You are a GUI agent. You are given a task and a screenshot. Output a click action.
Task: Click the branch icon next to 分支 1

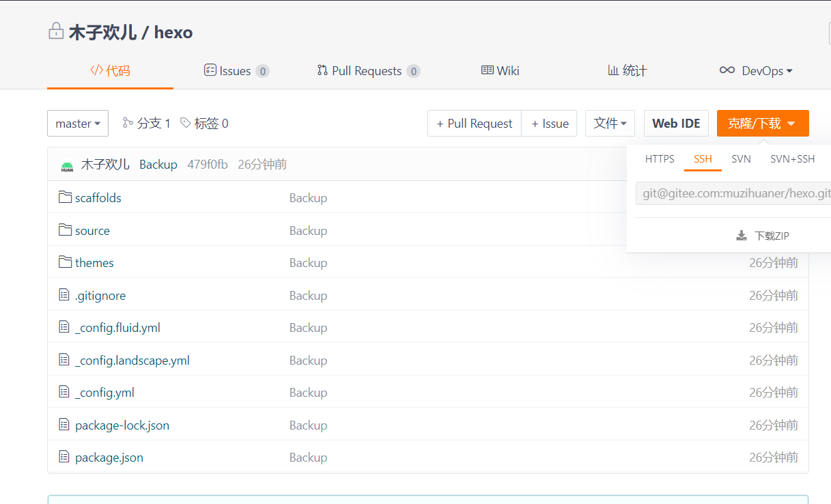click(x=128, y=123)
